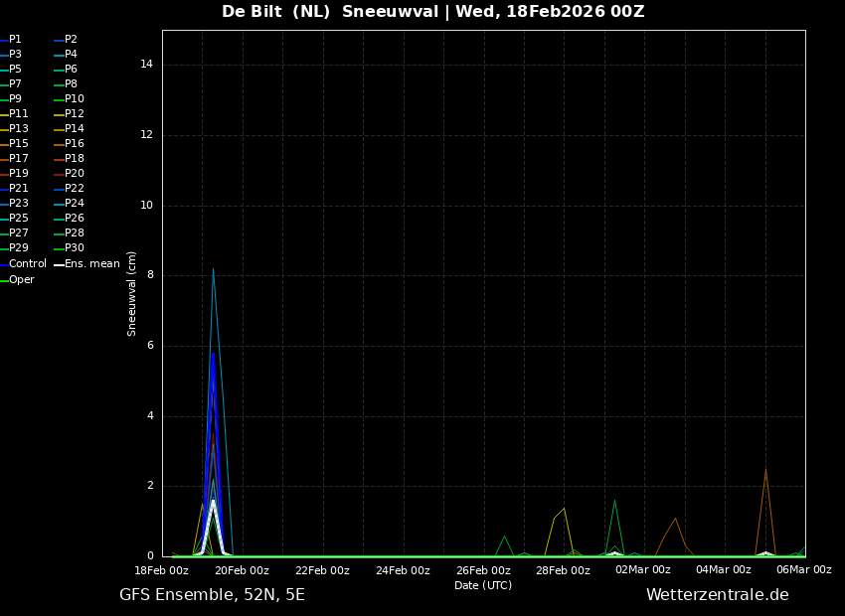The height and width of the screenshot is (616, 845).
Task: Click the y-axis value 2
Action: pos(150,486)
